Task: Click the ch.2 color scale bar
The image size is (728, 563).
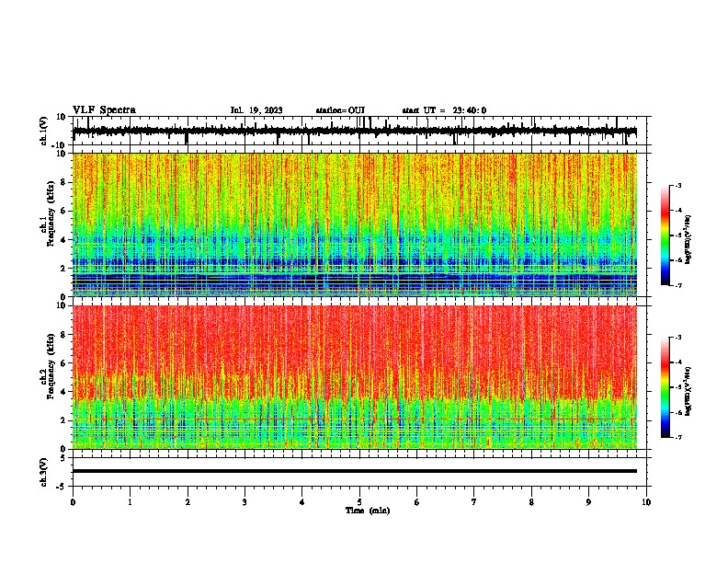Action: [665, 387]
